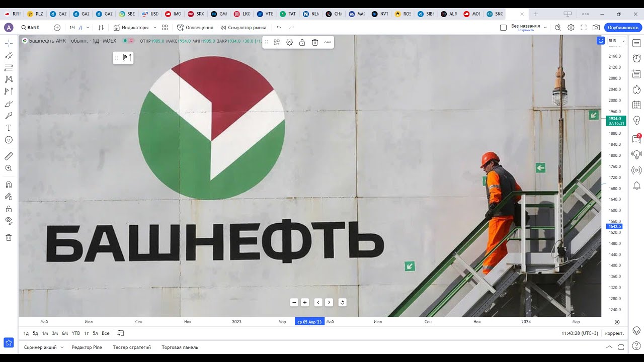Viewport: 644px width, 362px height.
Task: Open the Индикаторы indicators dialog
Action: coord(131,28)
